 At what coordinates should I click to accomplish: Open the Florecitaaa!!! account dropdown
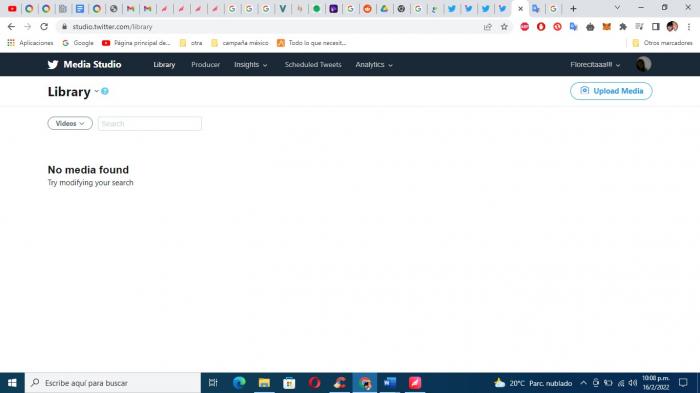coord(595,65)
